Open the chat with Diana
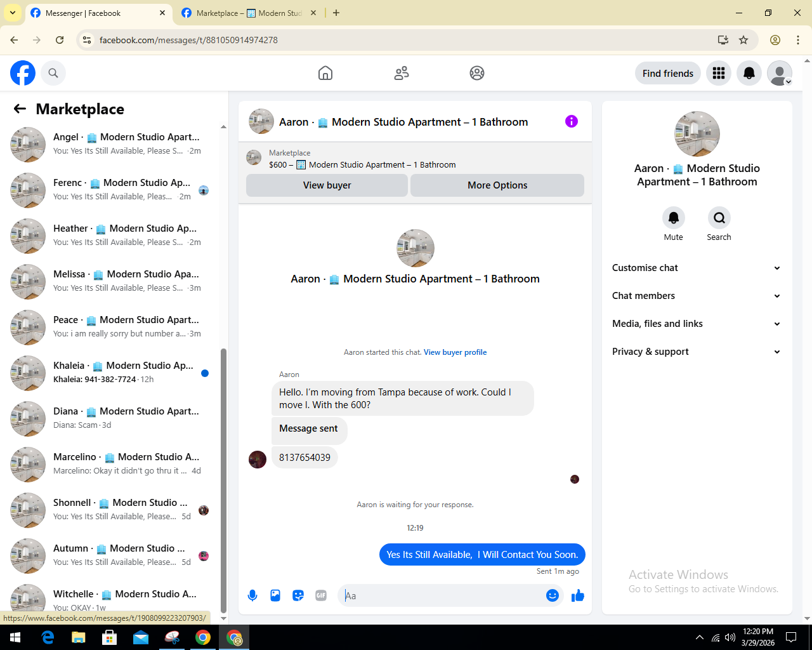812x650 pixels. tap(110, 419)
